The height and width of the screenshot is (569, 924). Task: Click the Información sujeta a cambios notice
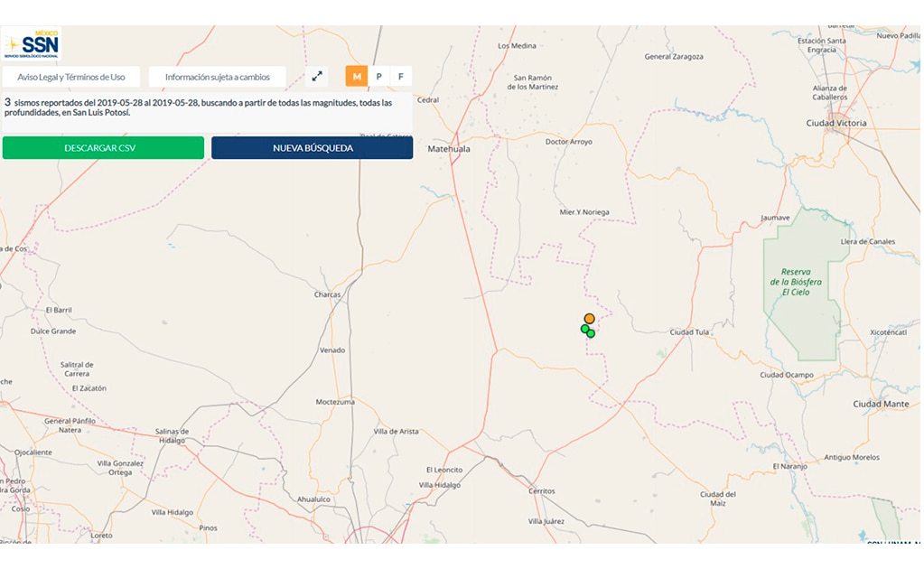coord(218,77)
